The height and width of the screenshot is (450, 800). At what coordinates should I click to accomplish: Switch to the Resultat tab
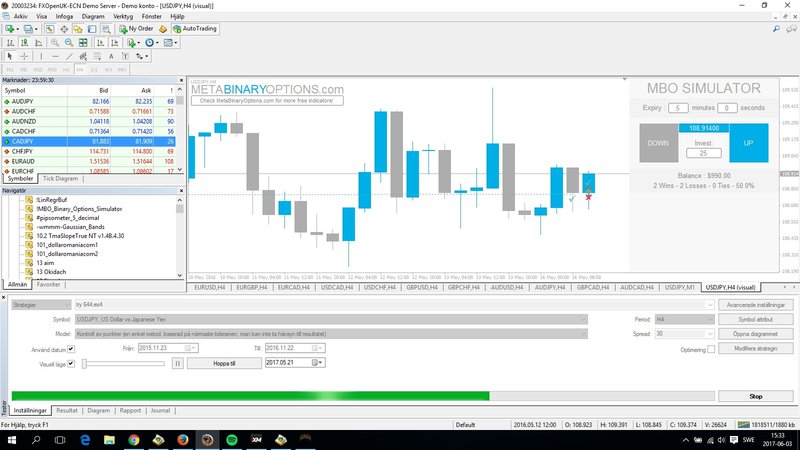(67, 411)
